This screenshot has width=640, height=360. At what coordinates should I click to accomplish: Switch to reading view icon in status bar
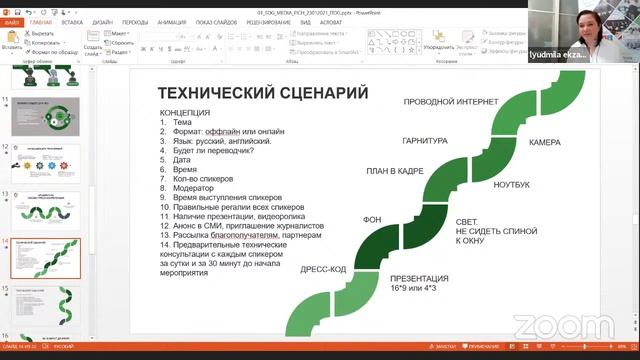click(539, 347)
